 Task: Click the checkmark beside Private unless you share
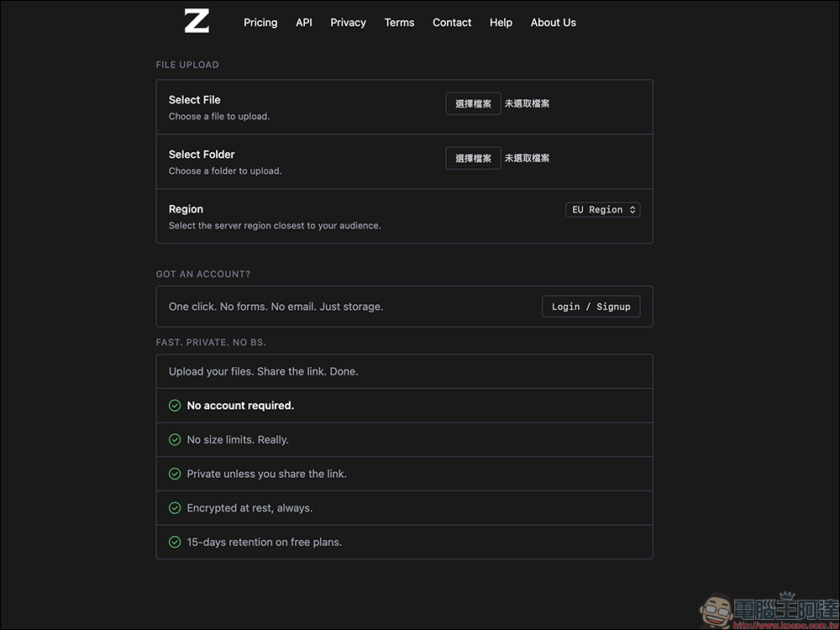[x=175, y=474]
